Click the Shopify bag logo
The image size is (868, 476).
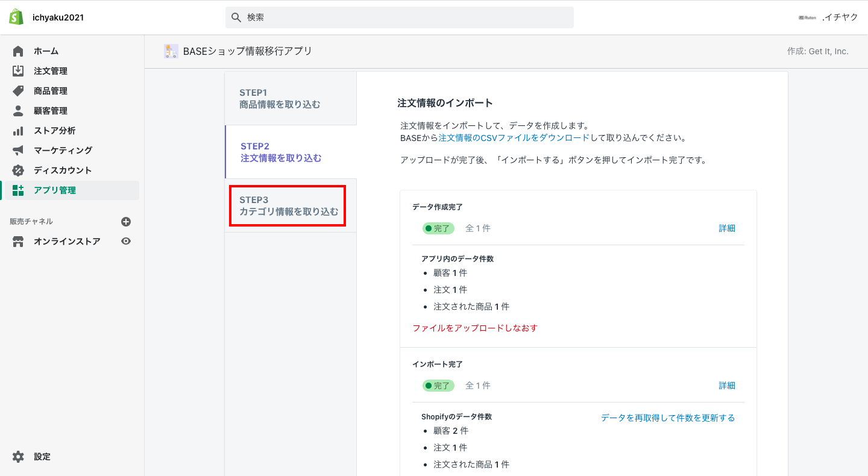pyautogui.click(x=16, y=17)
